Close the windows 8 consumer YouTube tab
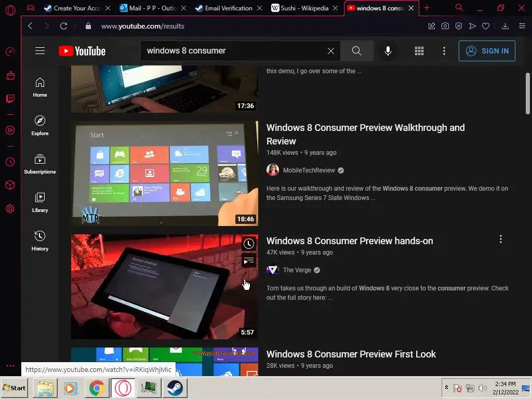Image resolution: width=532 pixels, height=399 pixels. [x=411, y=8]
